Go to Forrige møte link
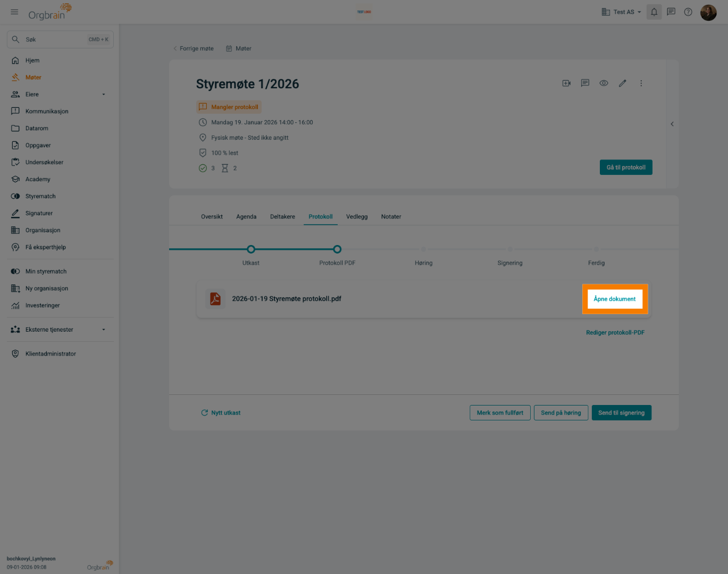The height and width of the screenshot is (574, 728). coord(194,48)
